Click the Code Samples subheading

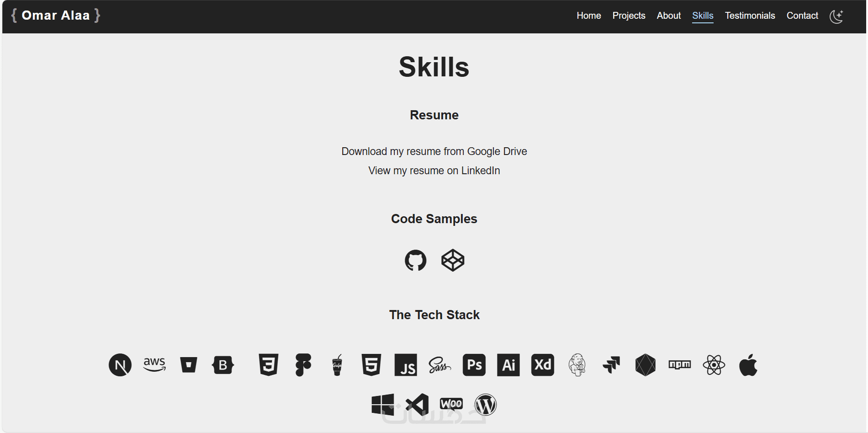(x=434, y=219)
